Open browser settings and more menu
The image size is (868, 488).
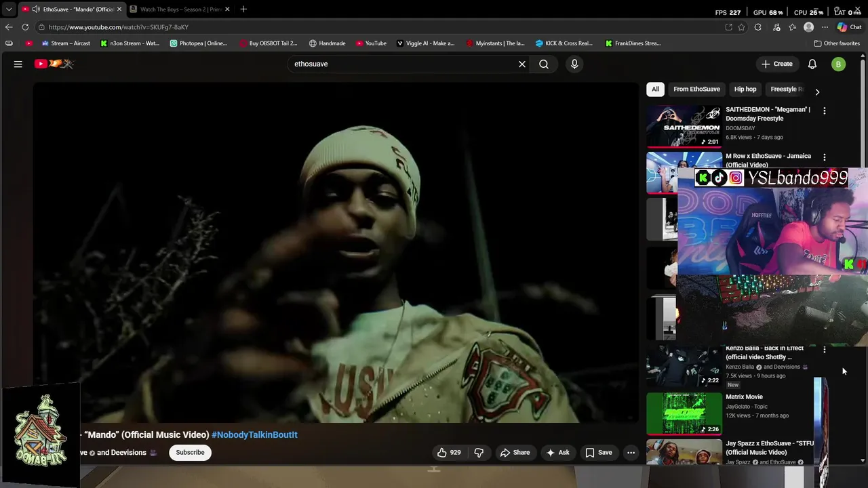click(x=825, y=27)
